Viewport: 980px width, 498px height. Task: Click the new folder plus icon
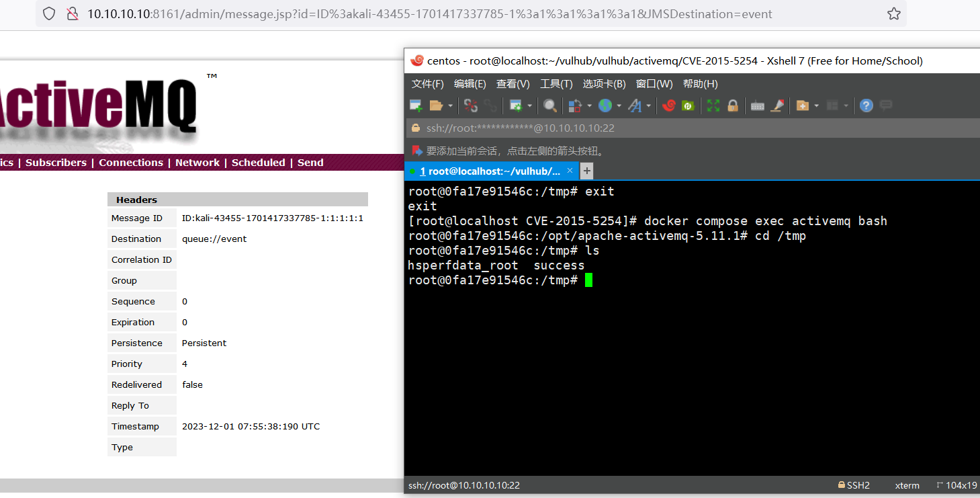(802, 106)
